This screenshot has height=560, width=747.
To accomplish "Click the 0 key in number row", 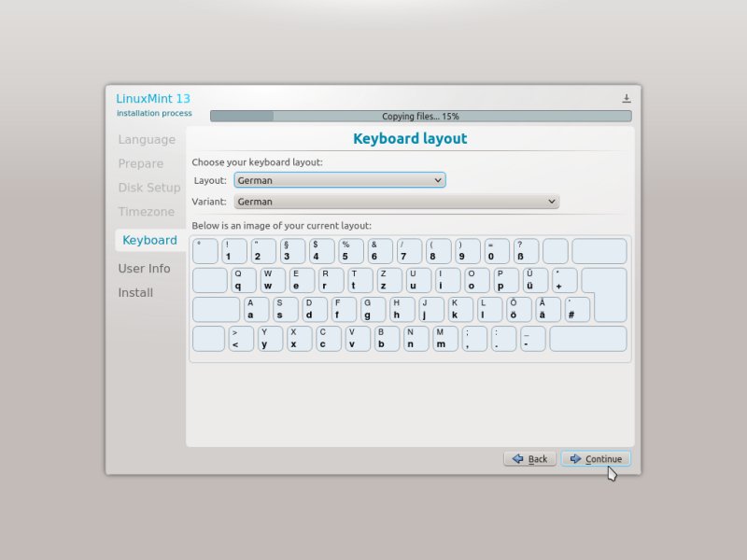I will (497, 251).
